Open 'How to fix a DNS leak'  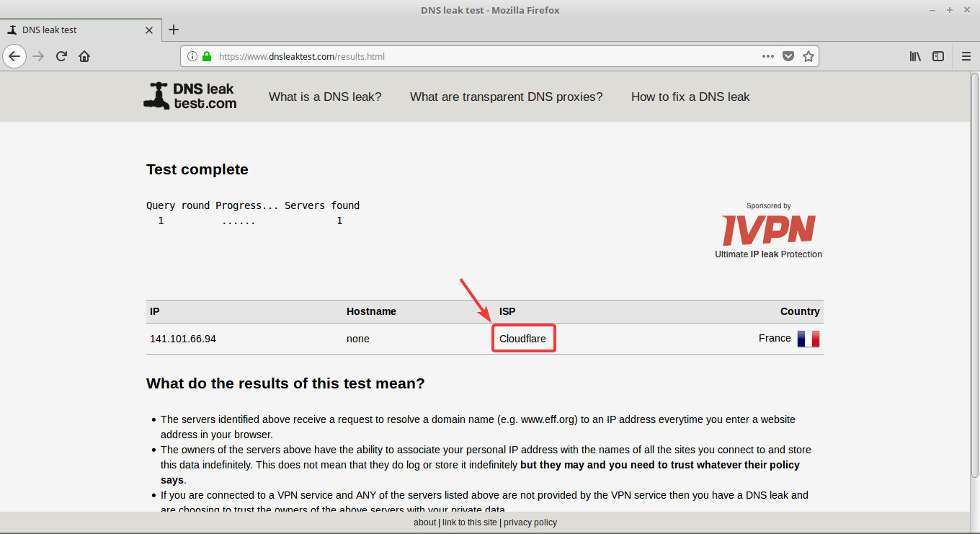coord(690,97)
